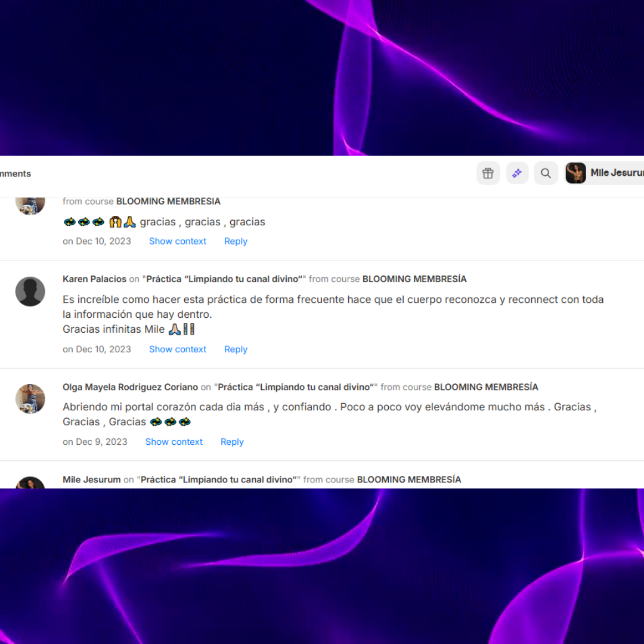The width and height of the screenshot is (644, 644).
Task: Show context for the gracias, gracias comment
Action: click(x=178, y=241)
